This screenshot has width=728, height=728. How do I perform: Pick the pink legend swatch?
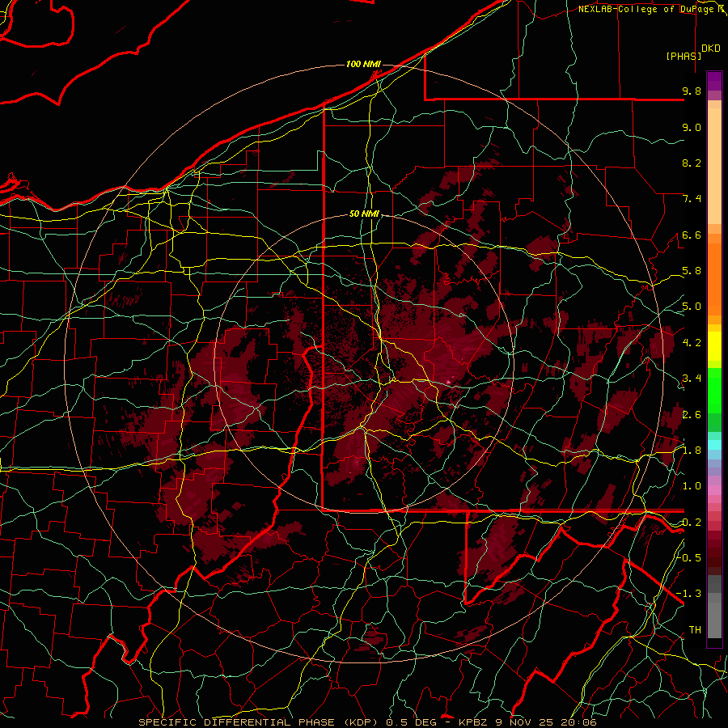714,490
